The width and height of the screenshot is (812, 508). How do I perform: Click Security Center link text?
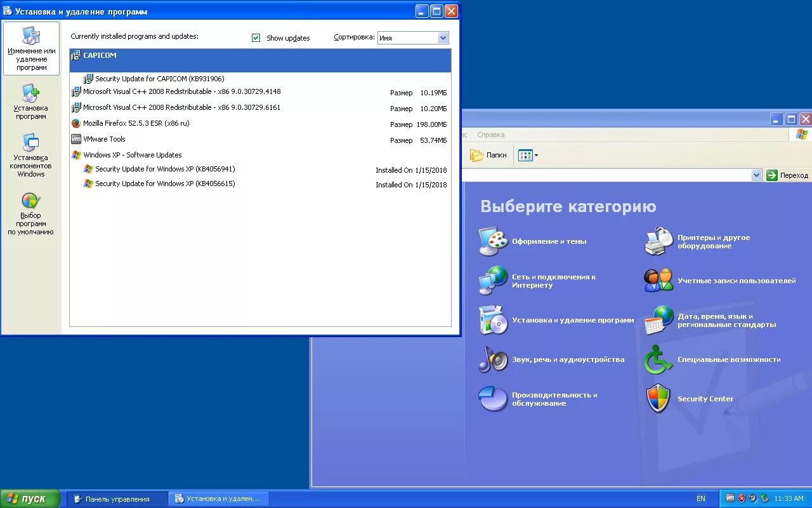click(x=705, y=399)
